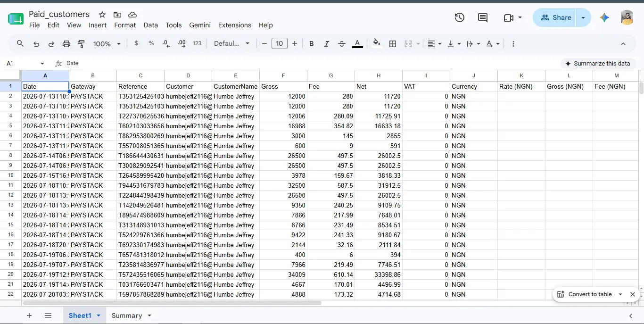644x324 pixels.
Task: Open the Edit menu
Action: coord(53,25)
